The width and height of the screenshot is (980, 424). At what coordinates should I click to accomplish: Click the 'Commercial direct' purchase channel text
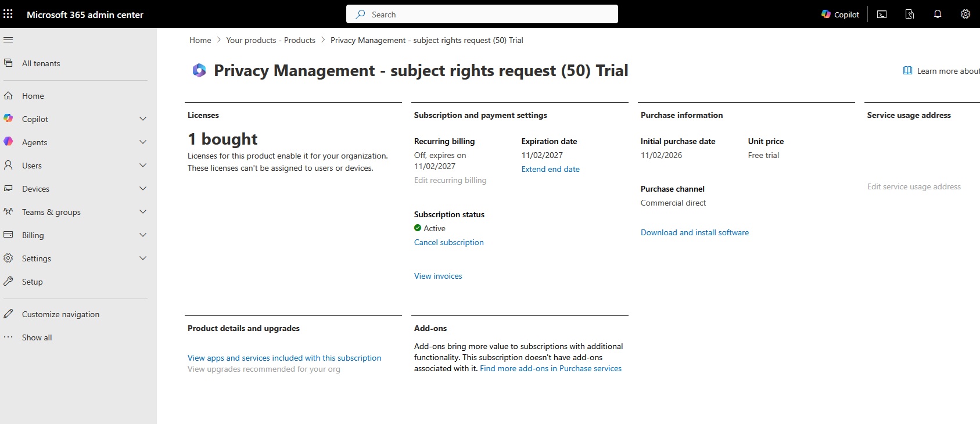pyautogui.click(x=673, y=203)
